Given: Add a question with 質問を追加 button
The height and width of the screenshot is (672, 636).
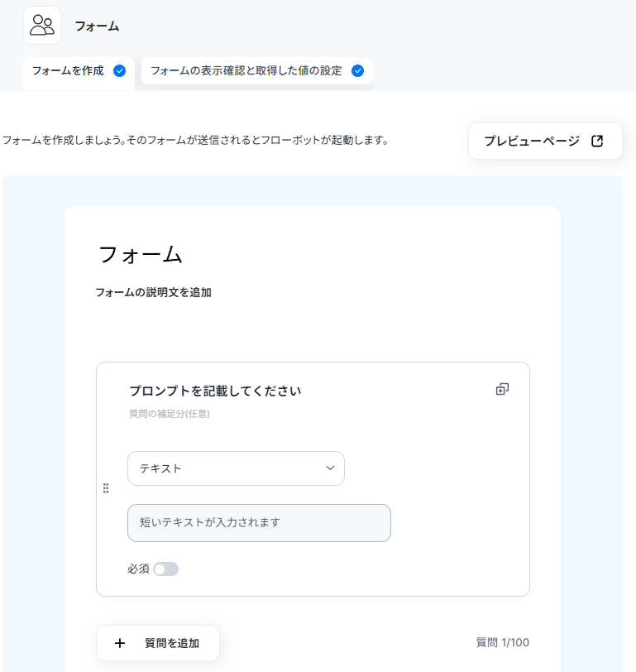Looking at the screenshot, I should tap(158, 643).
